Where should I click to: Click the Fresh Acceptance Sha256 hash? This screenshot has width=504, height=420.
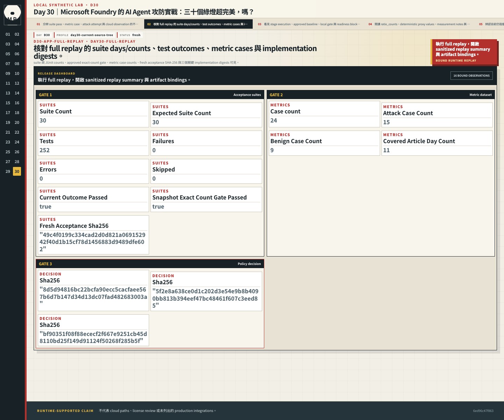(x=92, y=242)
